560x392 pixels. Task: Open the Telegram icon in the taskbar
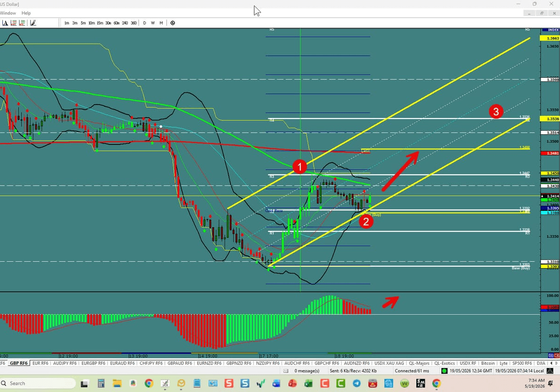click(356, 383)
